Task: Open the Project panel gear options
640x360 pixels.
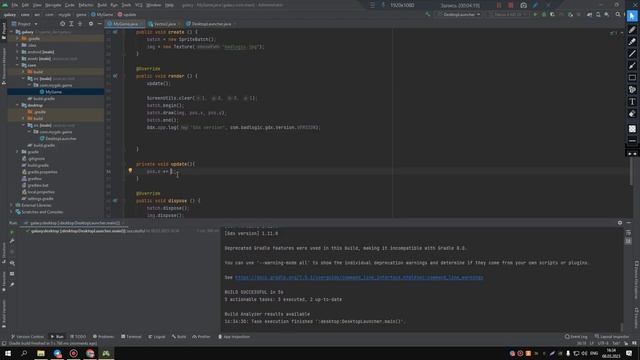Action: [91, 24]
